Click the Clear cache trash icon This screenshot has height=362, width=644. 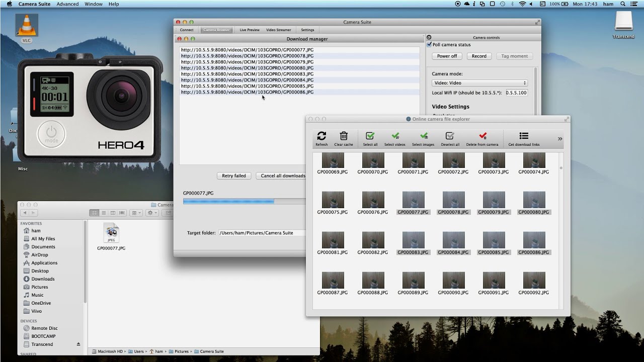click(344, 136)
